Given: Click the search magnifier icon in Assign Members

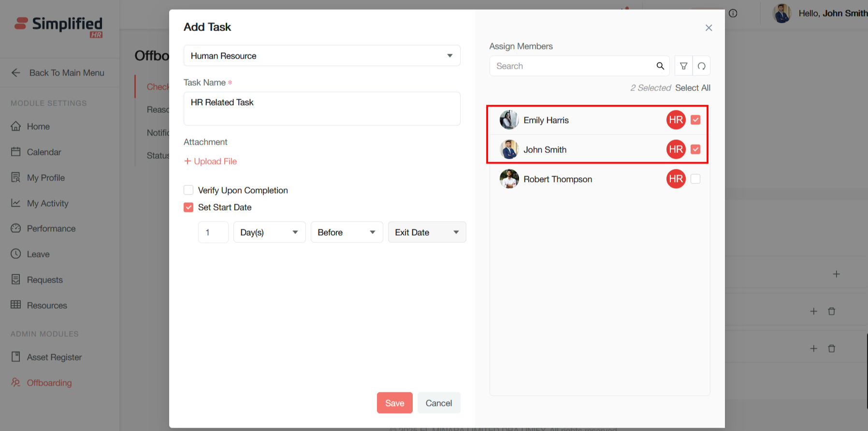Looking at the screenshot, I should (x=660, y=66).
